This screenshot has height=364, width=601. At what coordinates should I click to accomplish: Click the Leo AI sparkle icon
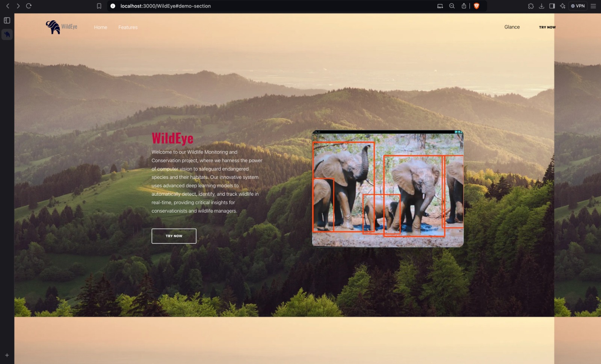562,6
